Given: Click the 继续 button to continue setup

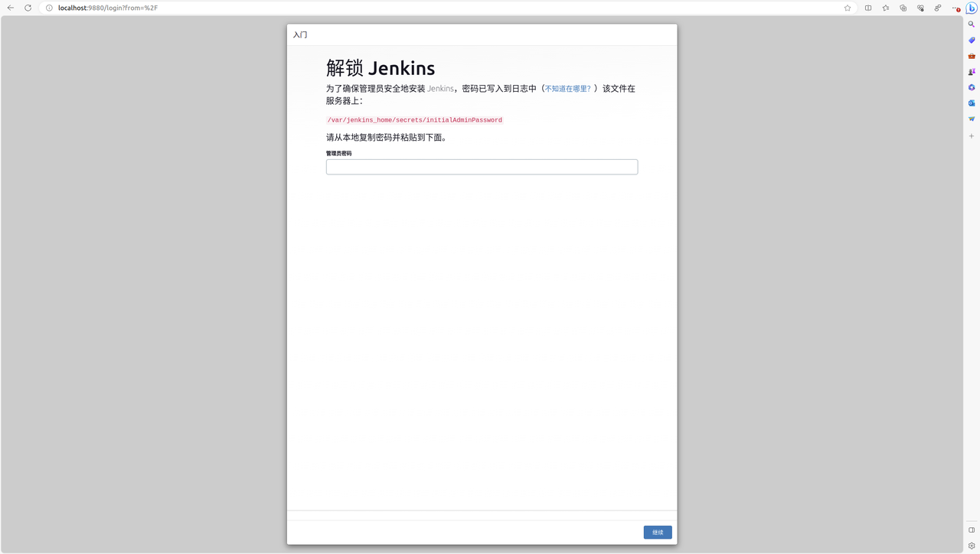Looking at the screenshot, I should pyautogui.click(x=657, y=532).
